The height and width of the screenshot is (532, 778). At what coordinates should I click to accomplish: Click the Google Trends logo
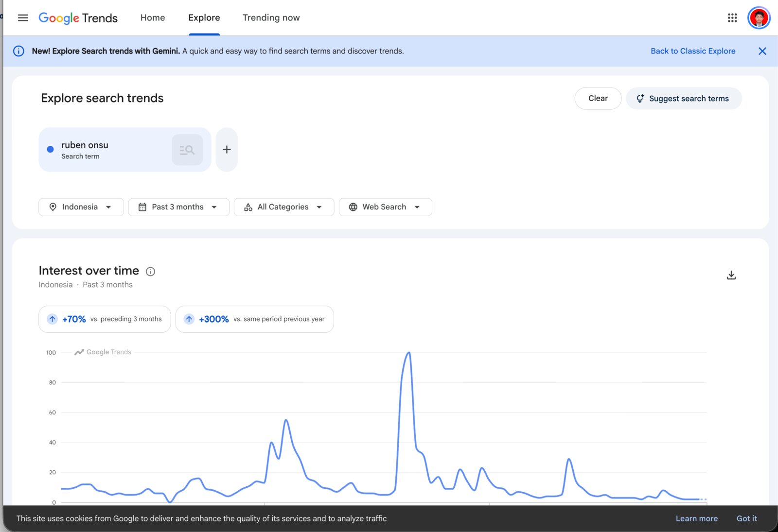78,18
